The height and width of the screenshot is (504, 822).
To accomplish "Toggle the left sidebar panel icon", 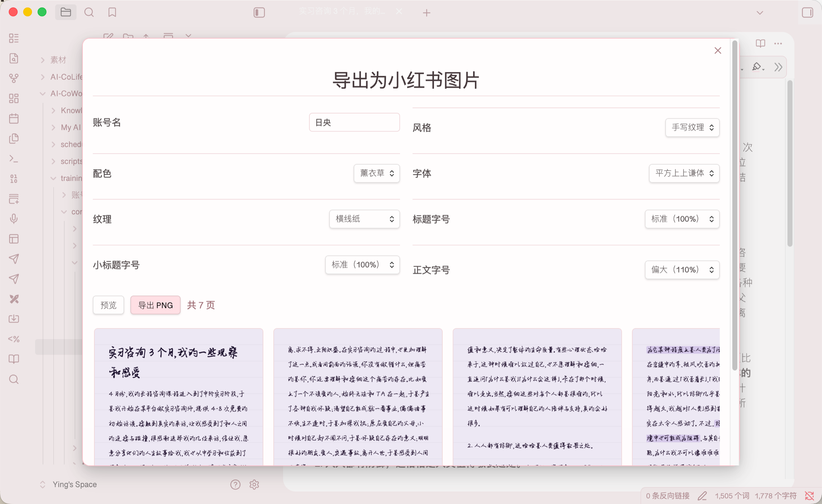I will tap(259, 12).
